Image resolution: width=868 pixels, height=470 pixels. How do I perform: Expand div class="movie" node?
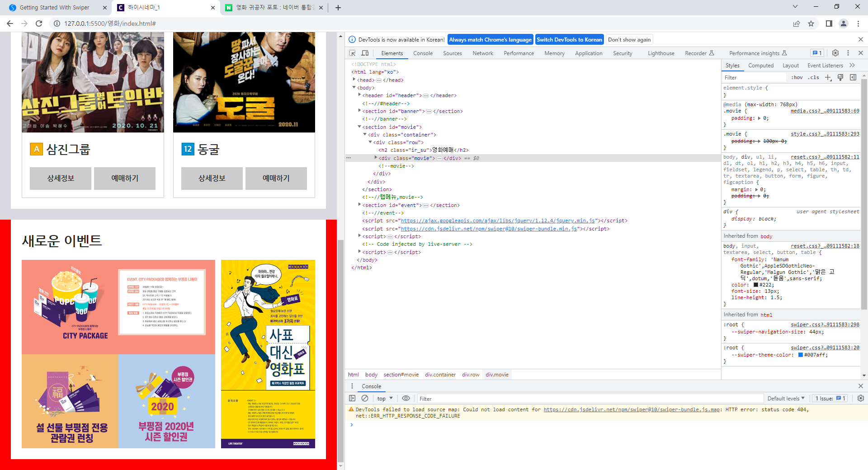[x=376, y=158]
